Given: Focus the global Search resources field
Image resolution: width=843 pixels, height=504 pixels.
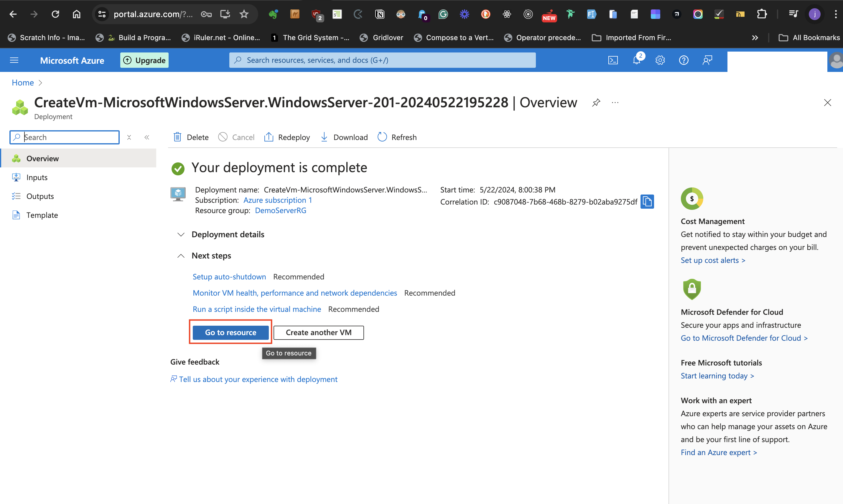Looking at the screenshot, I should click(x=382, y=60).
